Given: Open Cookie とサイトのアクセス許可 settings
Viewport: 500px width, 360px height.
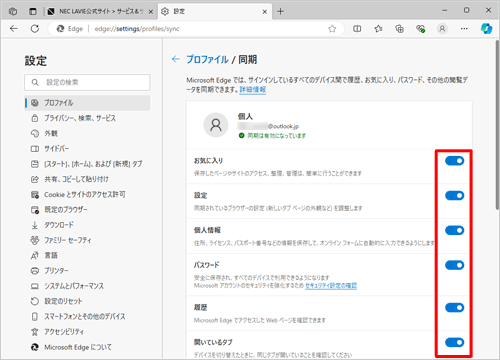Looking at the screenshot, I should pos(87,195).
